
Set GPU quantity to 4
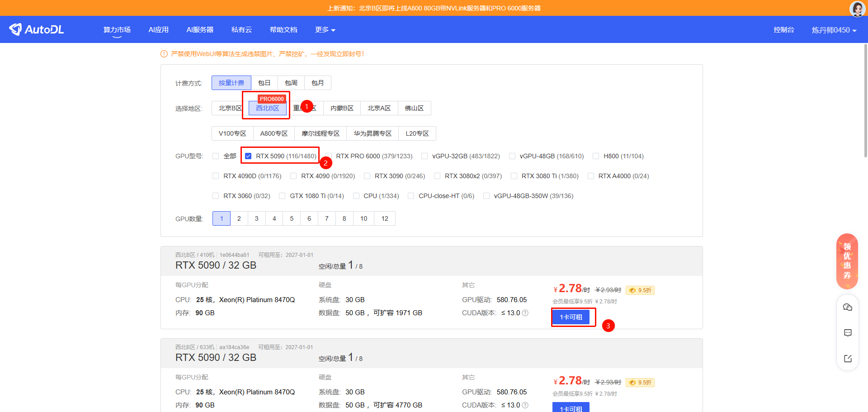click(x=274, y=218)
